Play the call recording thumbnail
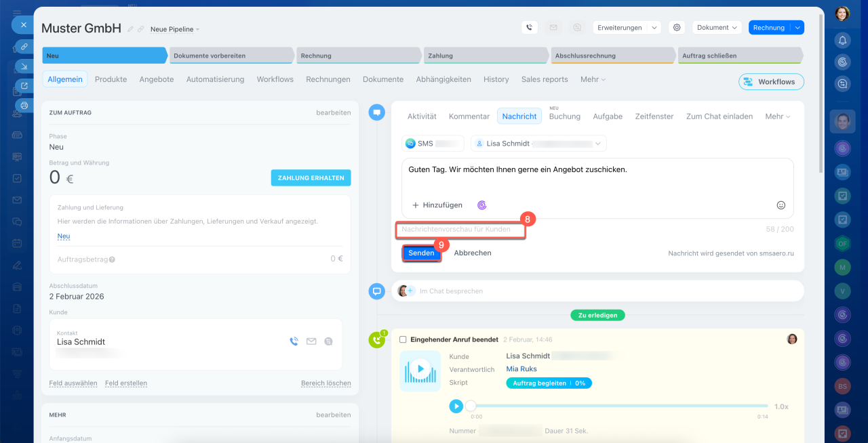Screen dimensions: 868x443 point(420,370)
